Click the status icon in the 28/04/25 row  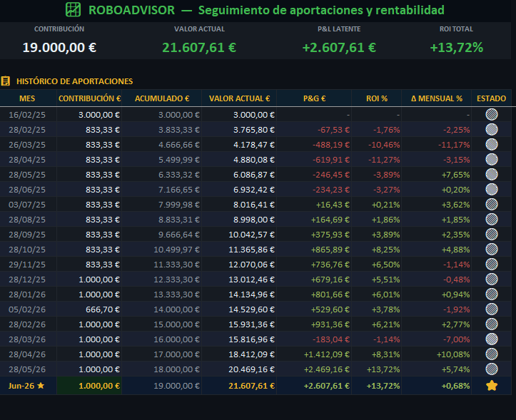(492, 160)
